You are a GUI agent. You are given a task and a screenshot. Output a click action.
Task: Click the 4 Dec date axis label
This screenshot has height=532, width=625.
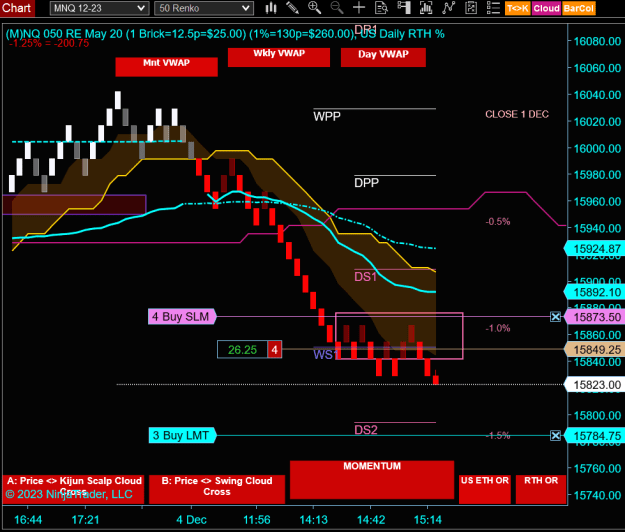coord(191,520)
